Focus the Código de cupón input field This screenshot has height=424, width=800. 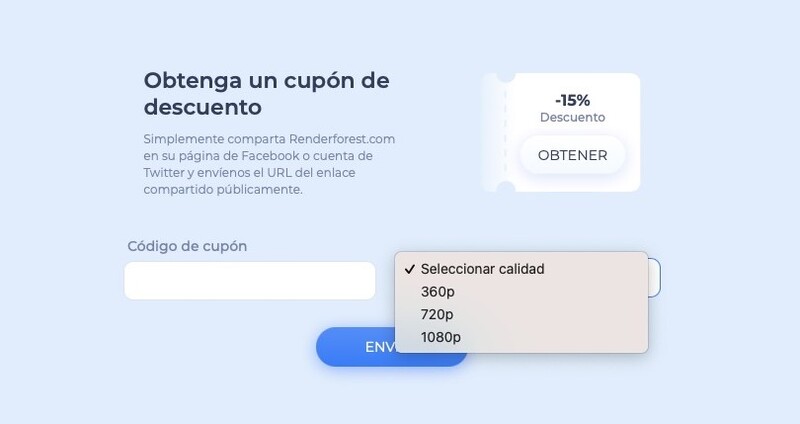coord(249,280)
